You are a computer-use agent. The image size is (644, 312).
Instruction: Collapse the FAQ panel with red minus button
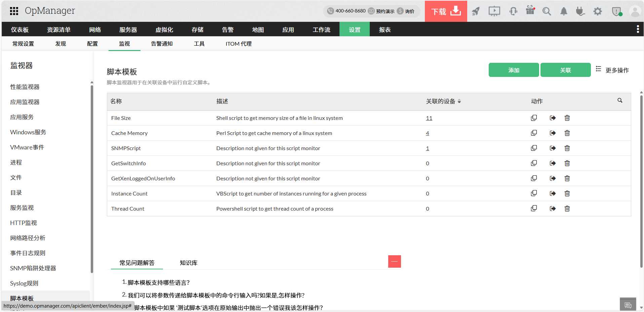(x=394, y=262)
